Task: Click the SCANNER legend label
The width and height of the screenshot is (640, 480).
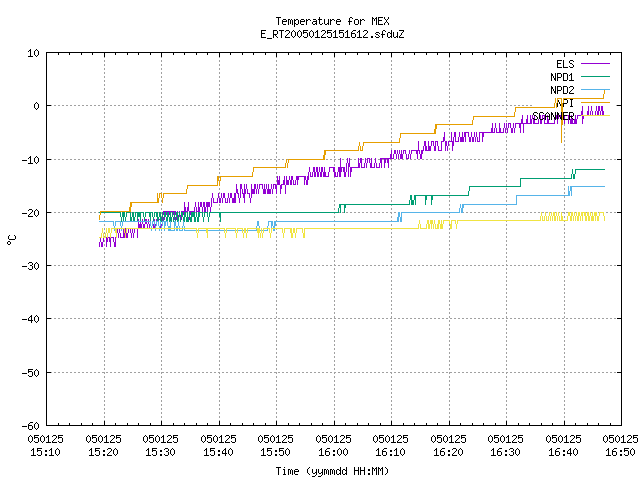Action: (x=553, y=116)
